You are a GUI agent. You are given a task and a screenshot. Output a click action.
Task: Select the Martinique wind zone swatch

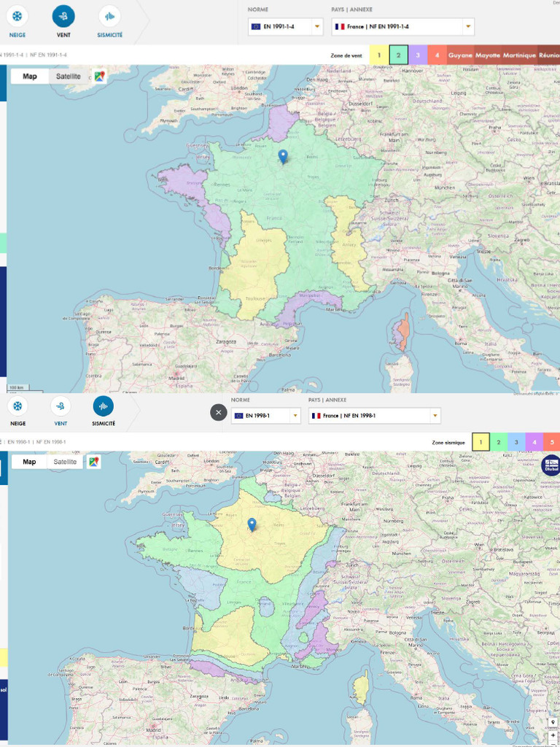click(519, 55)
